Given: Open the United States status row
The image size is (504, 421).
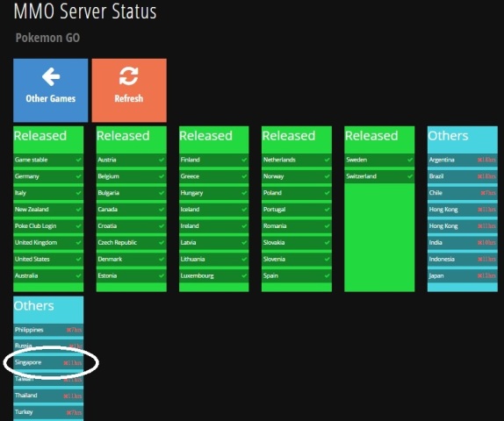Looking at the screenshot, I should click(x=48, y=259).
